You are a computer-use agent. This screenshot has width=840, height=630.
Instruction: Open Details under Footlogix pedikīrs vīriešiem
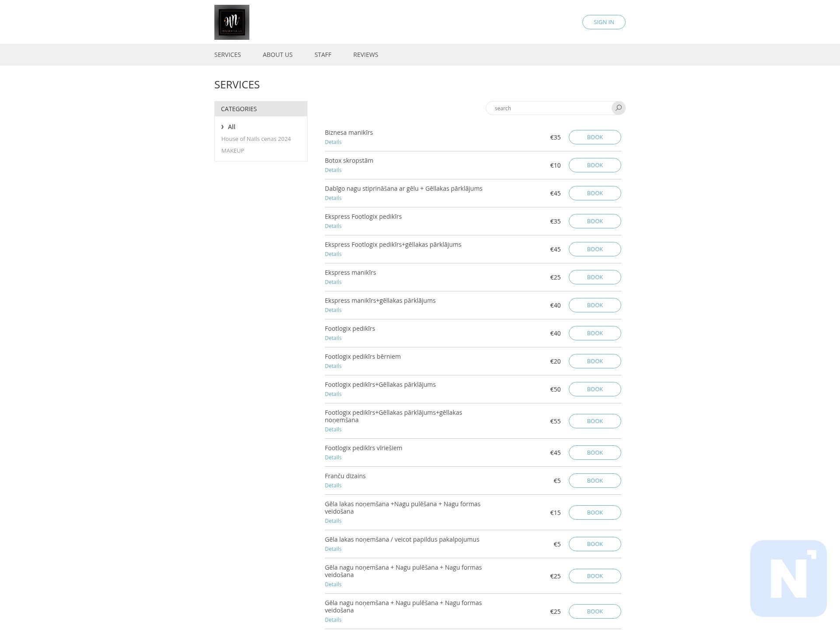pos(333,458)
